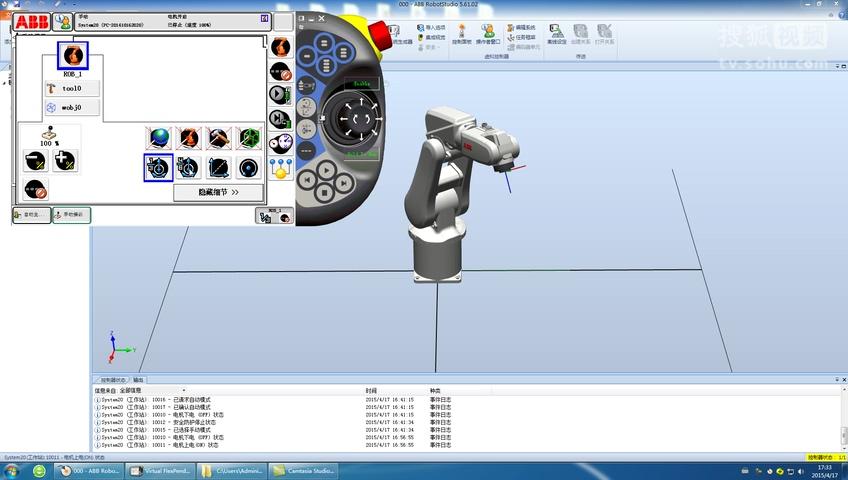Click the Hold to Run button
This screenshot has width=848, height=480.
tap(362, 154)
